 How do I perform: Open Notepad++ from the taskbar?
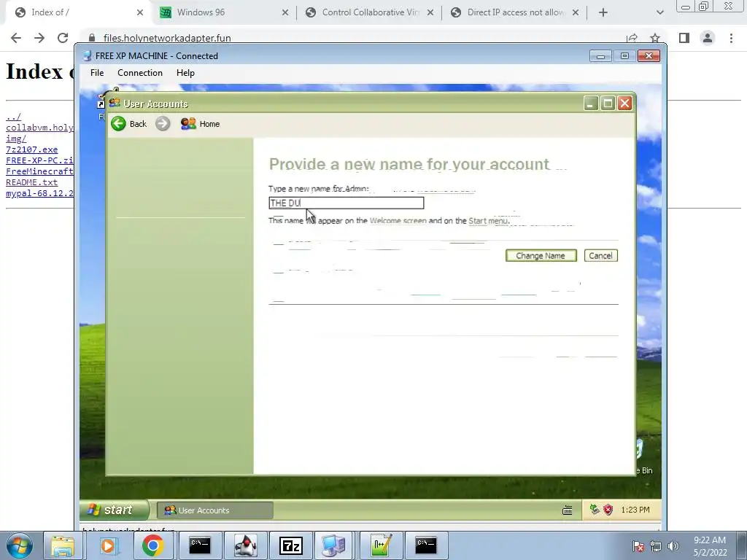(381, 545)
